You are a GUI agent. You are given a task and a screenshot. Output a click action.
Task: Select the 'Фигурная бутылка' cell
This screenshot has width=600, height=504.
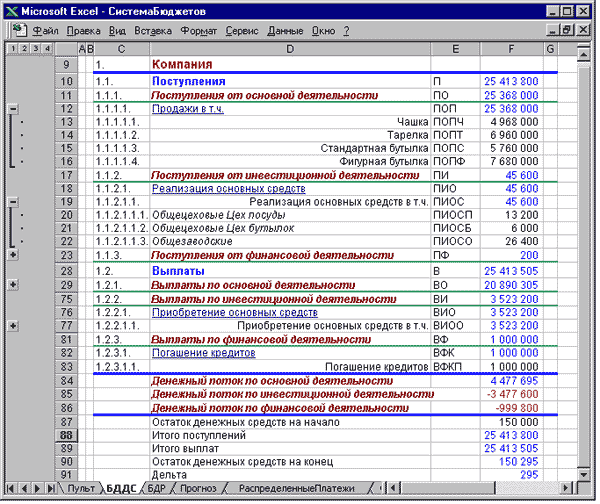tap(290, 161)
